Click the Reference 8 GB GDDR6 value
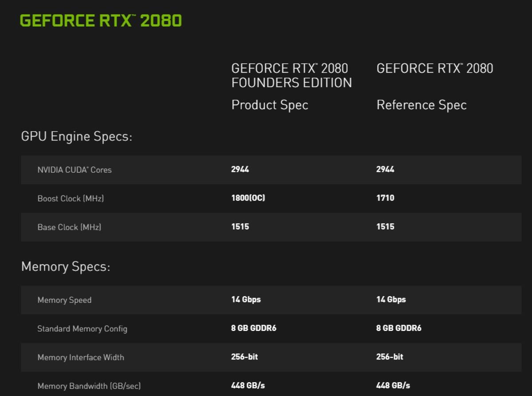The image size is (532, 396). click(x=399, y=328)
